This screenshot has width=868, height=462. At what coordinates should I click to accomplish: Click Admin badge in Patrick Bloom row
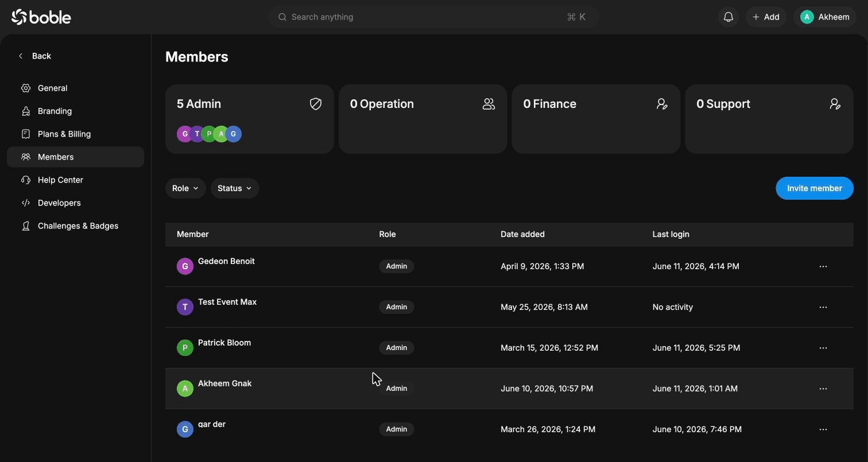point(397,348)
